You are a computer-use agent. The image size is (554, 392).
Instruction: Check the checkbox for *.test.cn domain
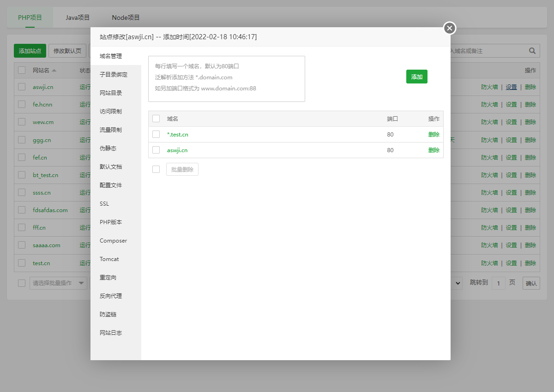pos(156,134)
